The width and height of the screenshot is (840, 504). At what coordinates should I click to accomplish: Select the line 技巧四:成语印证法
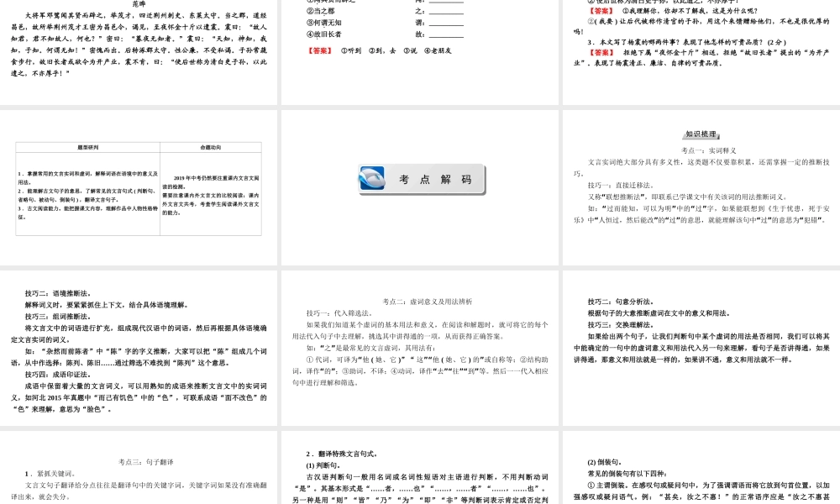click(x=59, y=375)
